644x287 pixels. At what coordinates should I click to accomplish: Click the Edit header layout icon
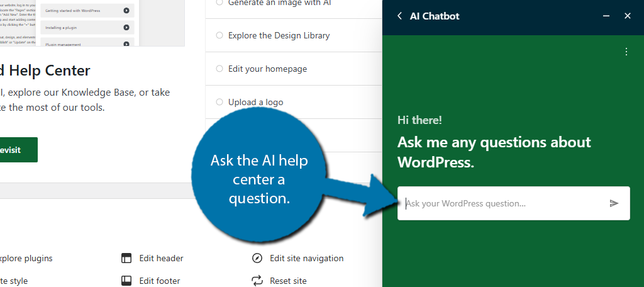point(126,258)
